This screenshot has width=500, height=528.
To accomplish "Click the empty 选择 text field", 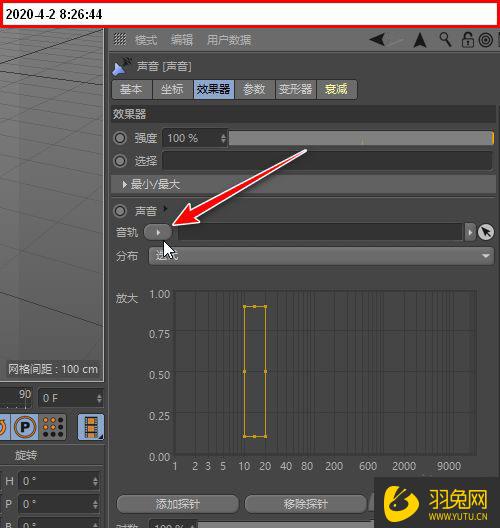I will [x=327, y=161].
